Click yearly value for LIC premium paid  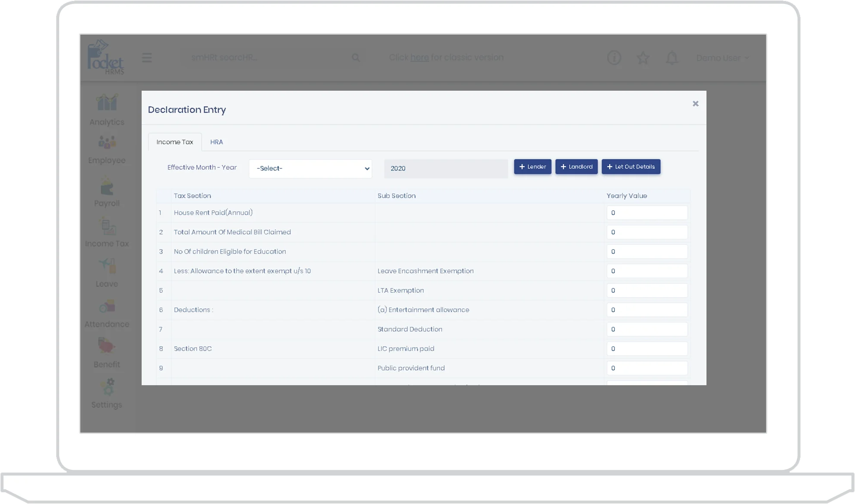point(647,349)
